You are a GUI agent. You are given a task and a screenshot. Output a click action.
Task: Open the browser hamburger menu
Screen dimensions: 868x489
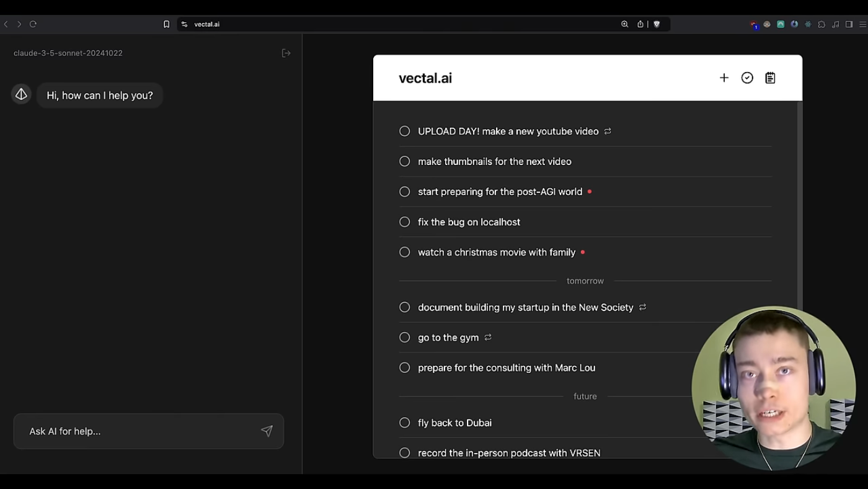[x=862, y=24]
